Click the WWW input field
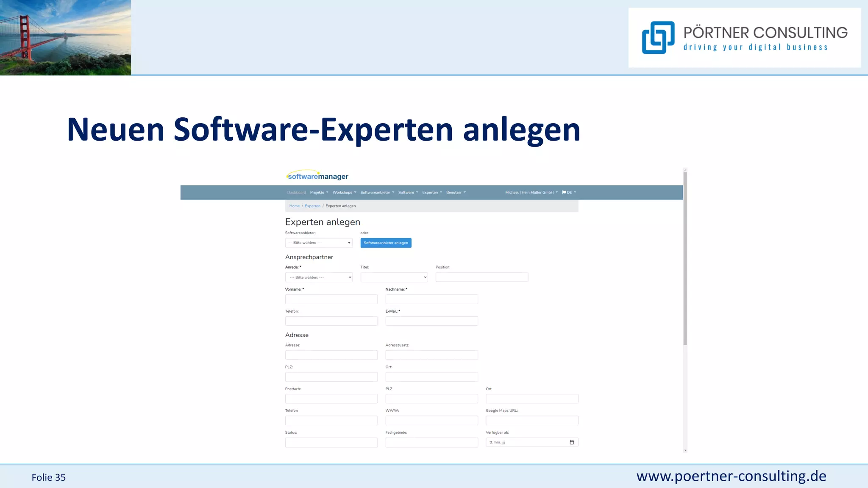The width and height of the screenshot is (868, 488). click(x=431, y=421)
